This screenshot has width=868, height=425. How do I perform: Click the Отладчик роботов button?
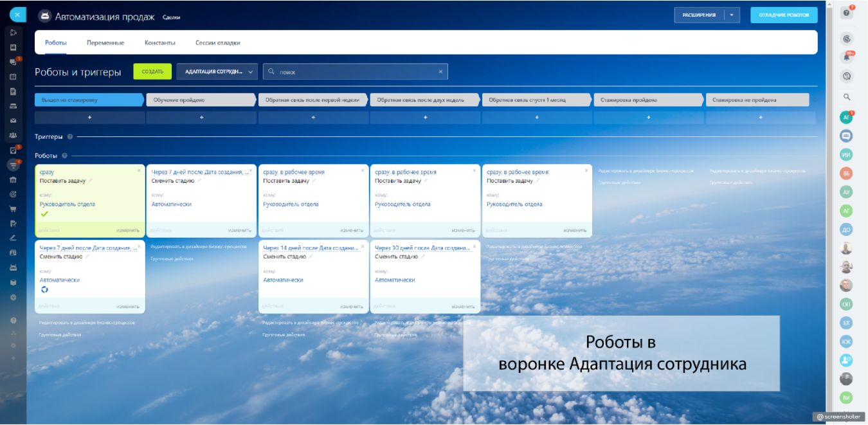[783, 15]
